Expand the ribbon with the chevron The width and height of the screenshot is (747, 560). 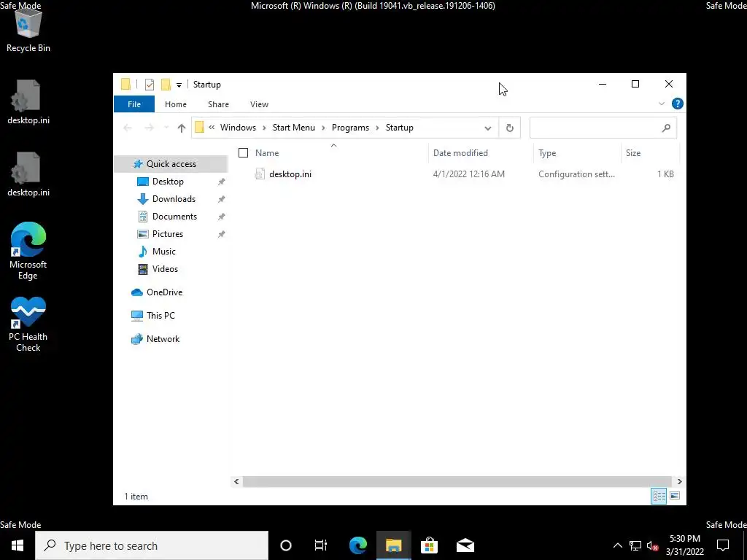(661, 104)
